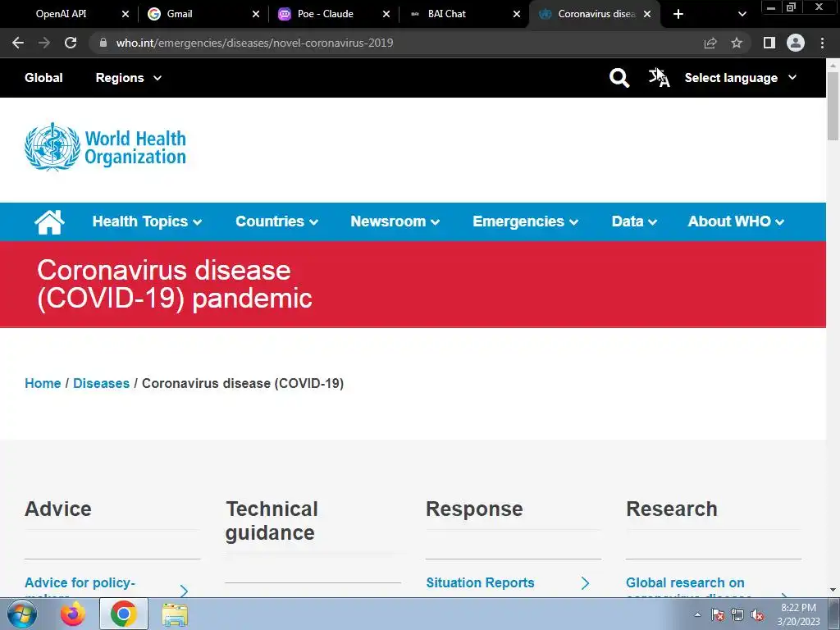Click the browser forward arrow
This screenshot has width=840, height=630.
click(x=44, y=43)
